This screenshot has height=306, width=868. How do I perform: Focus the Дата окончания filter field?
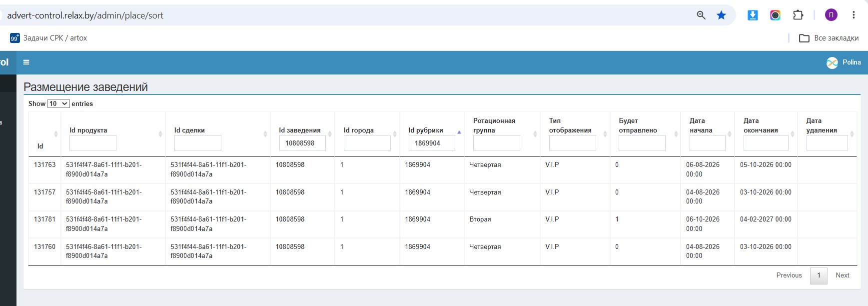click(x=766, y=143)
